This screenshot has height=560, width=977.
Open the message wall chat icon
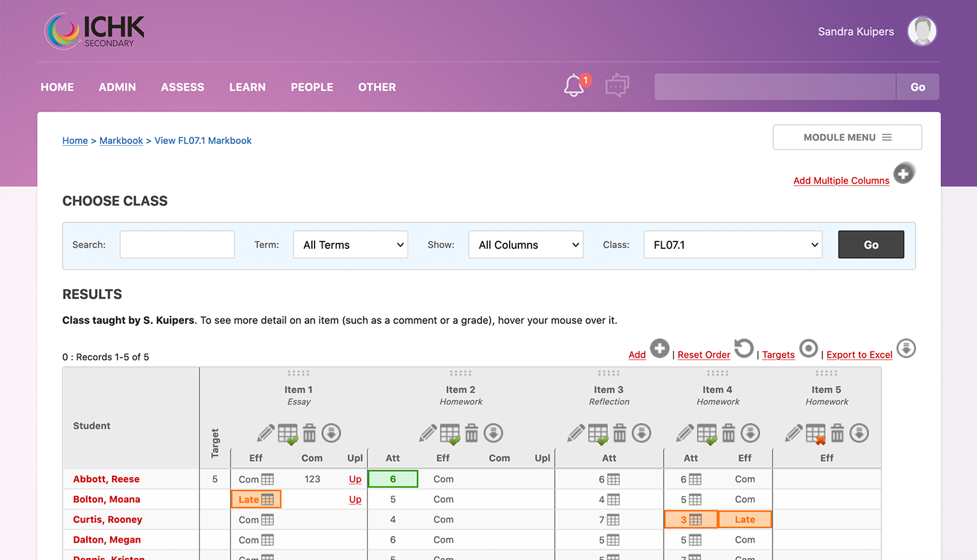tap(617, 86)
